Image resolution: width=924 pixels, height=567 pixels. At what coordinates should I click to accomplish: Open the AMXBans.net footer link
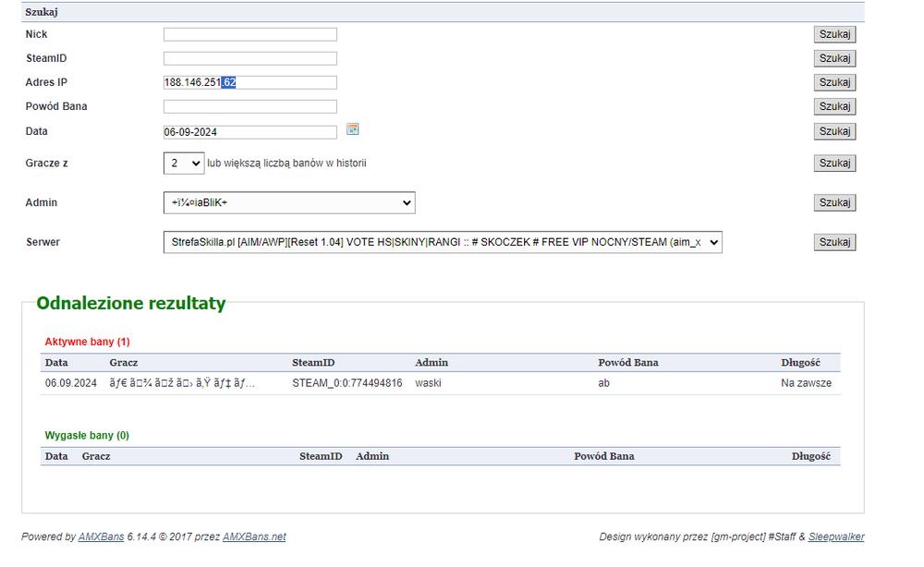[254, 537]
